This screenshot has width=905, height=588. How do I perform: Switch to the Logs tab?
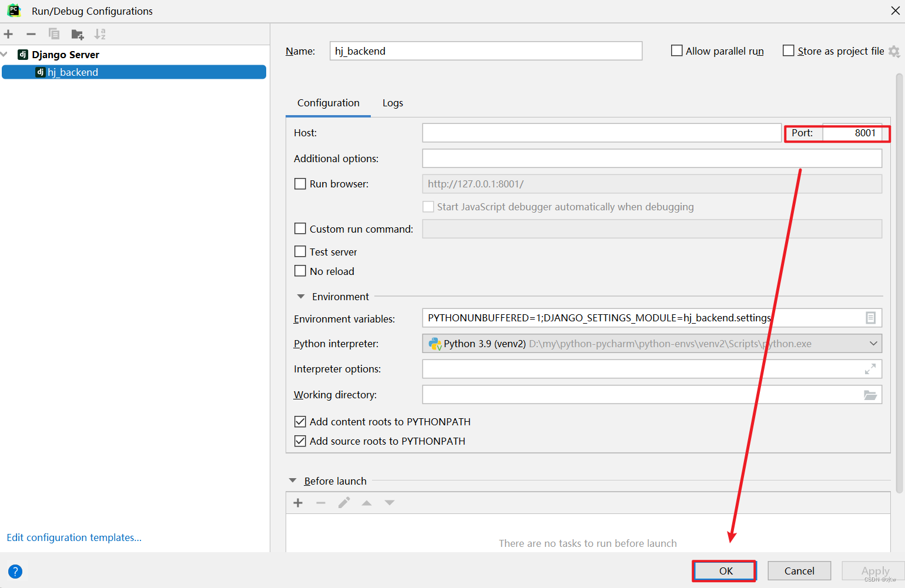pos(393,103)
